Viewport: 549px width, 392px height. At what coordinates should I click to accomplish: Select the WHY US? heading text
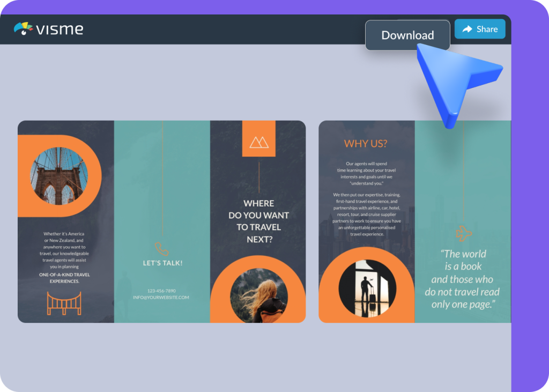coord(367,143)
